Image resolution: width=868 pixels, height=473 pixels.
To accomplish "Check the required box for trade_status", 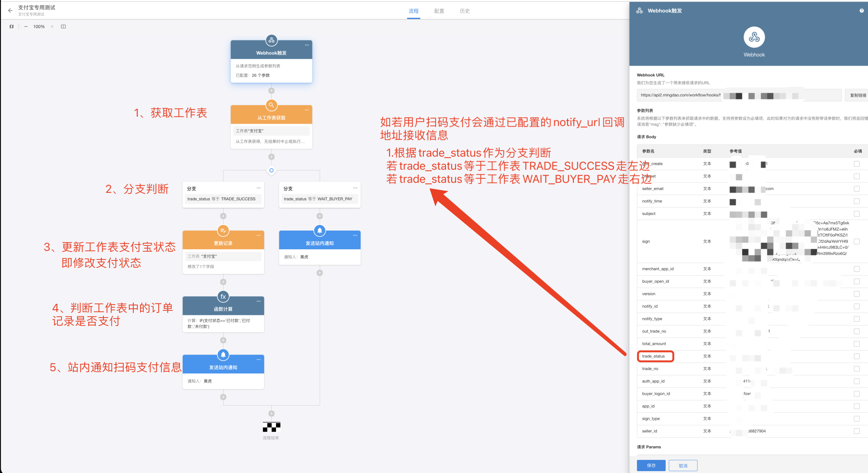I will pyautogui.click(x=856, y=356).
